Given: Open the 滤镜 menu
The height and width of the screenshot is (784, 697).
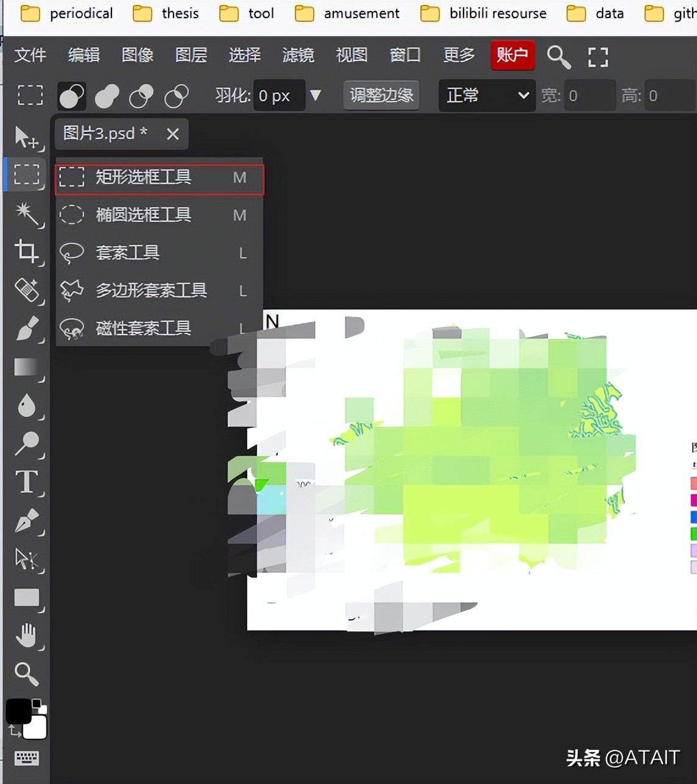Looking at the screenshot, I should pyautogui.click(x=298, y=55).
